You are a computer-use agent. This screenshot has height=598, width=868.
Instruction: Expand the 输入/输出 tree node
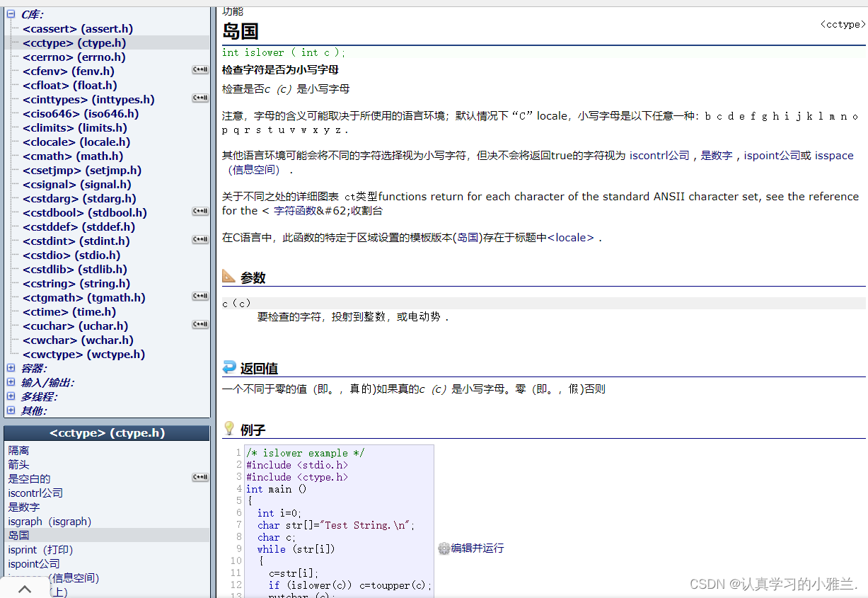pyautogui.click(x=11, y=382)
